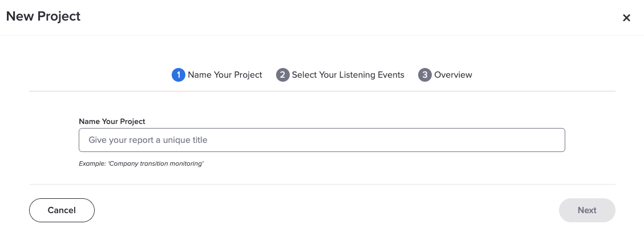Click the number 1 beside Name Your Project
This screenshot has height=232, width=644.
(178, 75)
